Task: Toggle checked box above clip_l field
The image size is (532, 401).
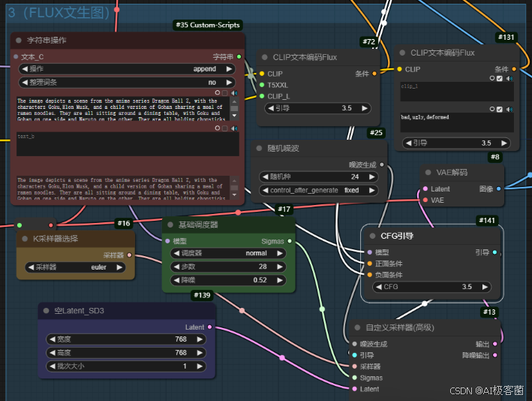Action: (x=500, y=78)
